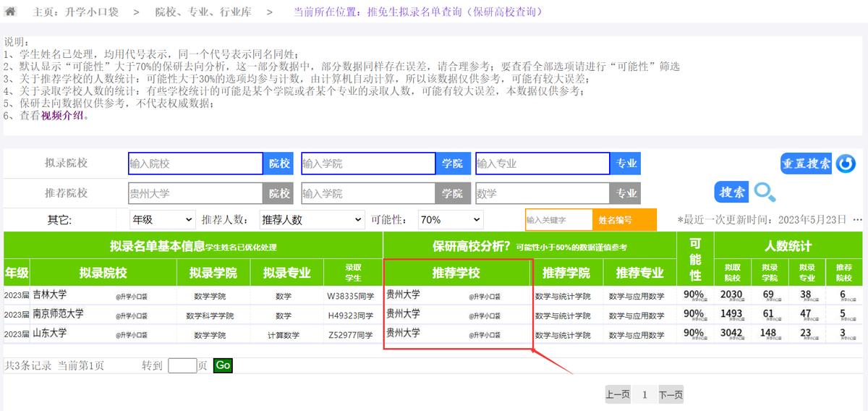Focus the 拟录院校 row 输入学院 field
The width and height of the screenshot is (868, 411).
point(368,164)
